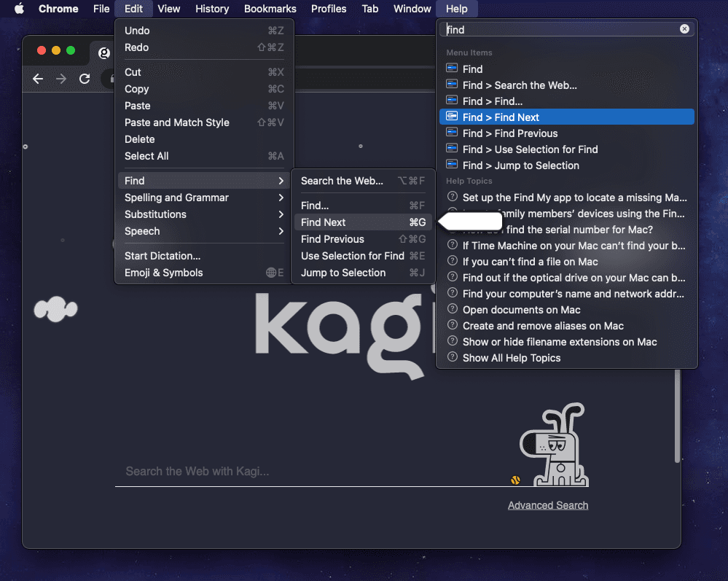Click help icon beside 'Open documents on Mac'
This screenshot has width=728, height=581.
453,309
